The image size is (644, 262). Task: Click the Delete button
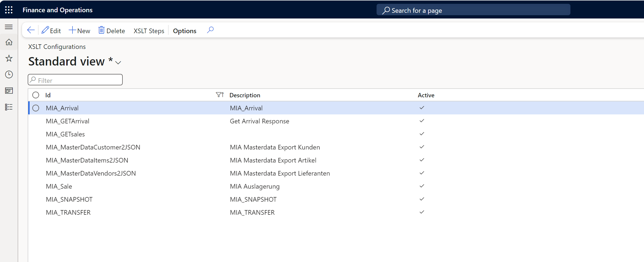(x=112, y=31)
